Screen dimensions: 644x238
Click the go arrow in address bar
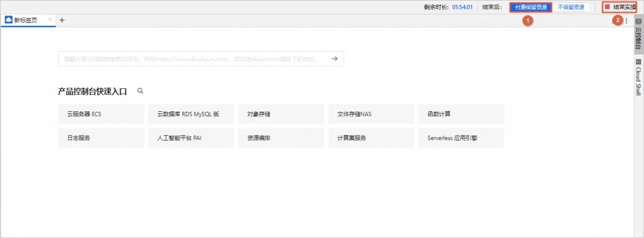pos(335,58)
